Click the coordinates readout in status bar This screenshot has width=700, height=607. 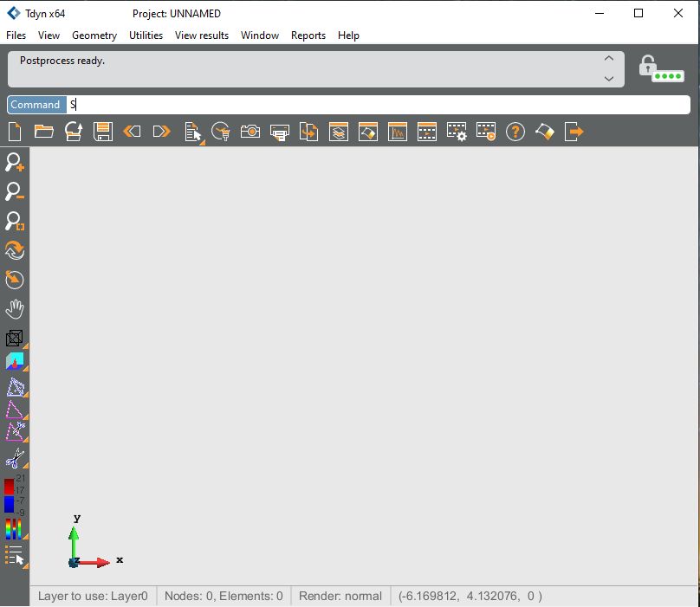point(470,596)
